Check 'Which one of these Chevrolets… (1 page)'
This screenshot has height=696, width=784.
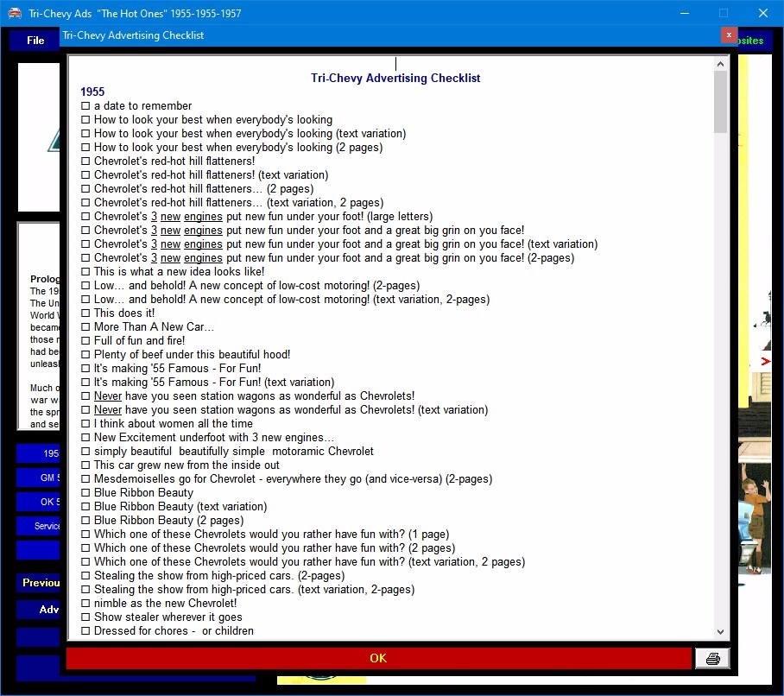point(85,534)
